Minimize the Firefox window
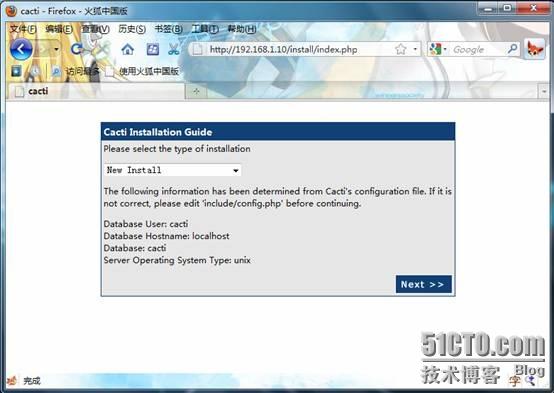 click(x=488, y=8)
